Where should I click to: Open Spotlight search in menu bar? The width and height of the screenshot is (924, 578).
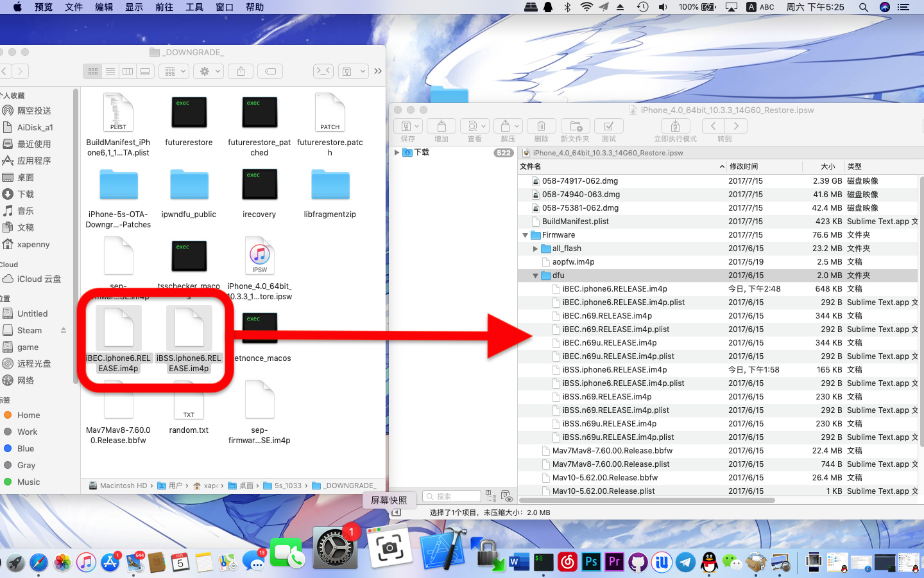tap(864, 7)
